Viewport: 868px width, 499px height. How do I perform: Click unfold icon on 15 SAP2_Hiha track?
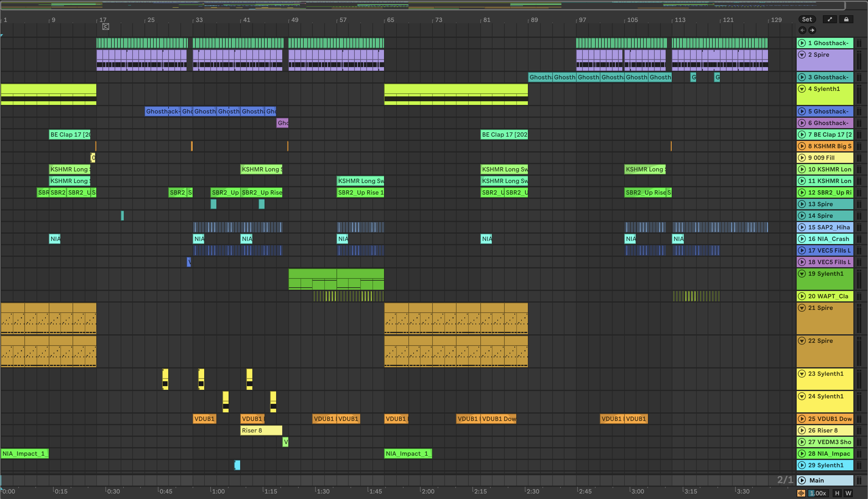(x=802, y=227)
